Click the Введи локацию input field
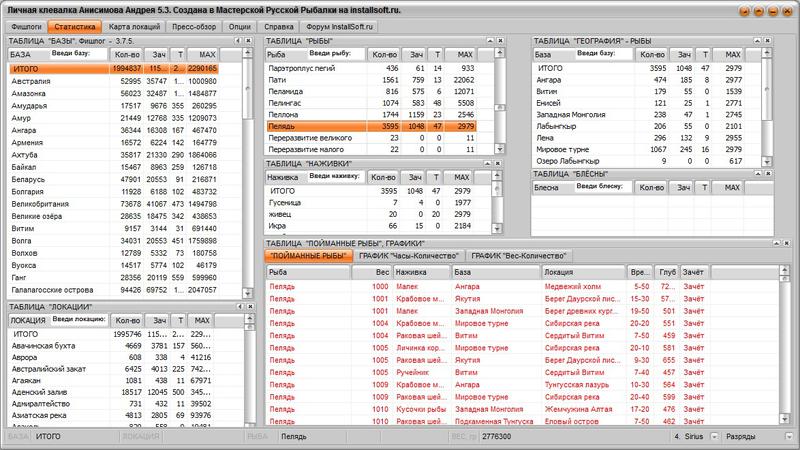Image resolution: width=800 pixels, height=450 pixels. (x=79, y=319)
